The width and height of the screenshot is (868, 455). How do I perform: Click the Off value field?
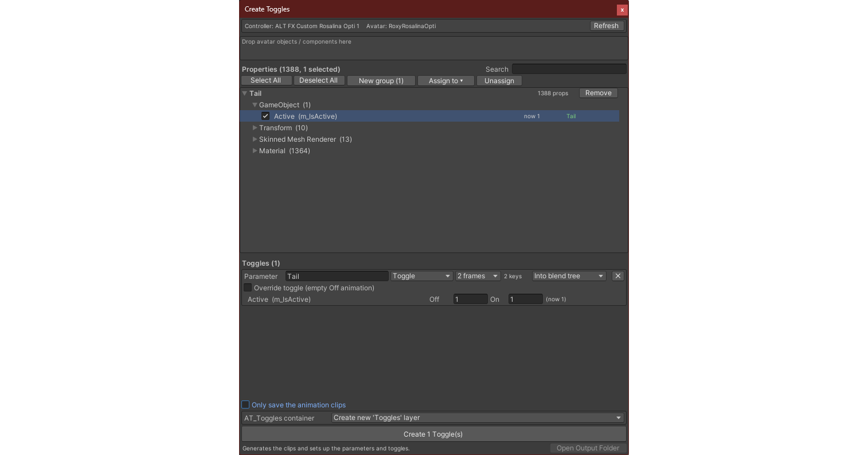(x=470, y=299)
